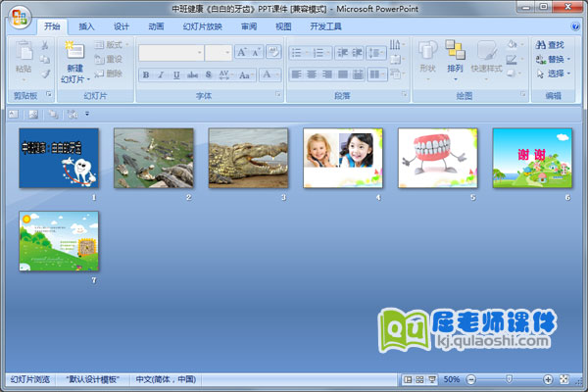This screenshot has width=588, height=392.
Task: Open character spacing AV option
Action: tap(224, 74)
